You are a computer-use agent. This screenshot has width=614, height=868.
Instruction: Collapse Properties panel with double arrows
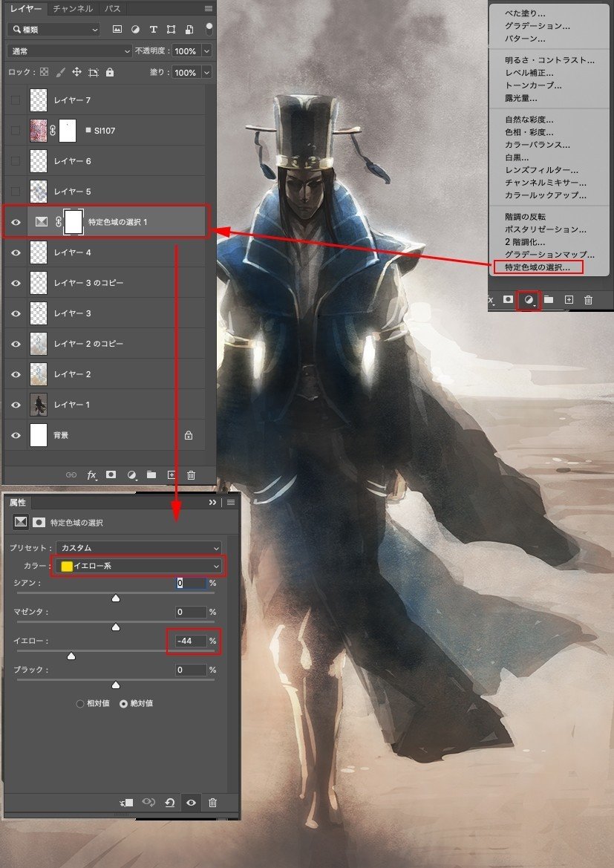(x=212, y=502)
